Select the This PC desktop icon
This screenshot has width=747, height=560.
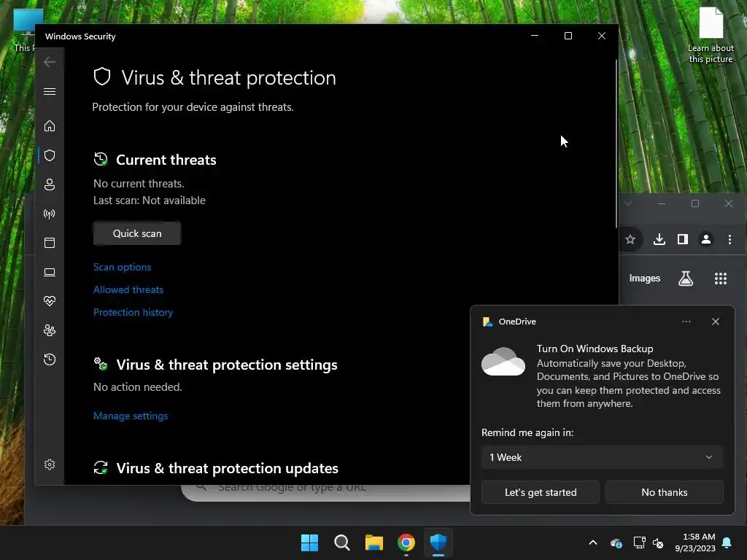24,31
